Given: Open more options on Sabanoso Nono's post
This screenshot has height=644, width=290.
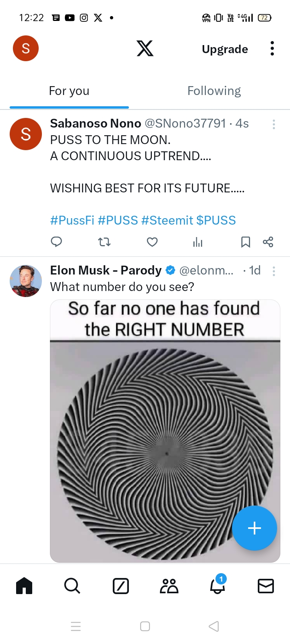Looking at the screenshot, I should pos(274,124).
